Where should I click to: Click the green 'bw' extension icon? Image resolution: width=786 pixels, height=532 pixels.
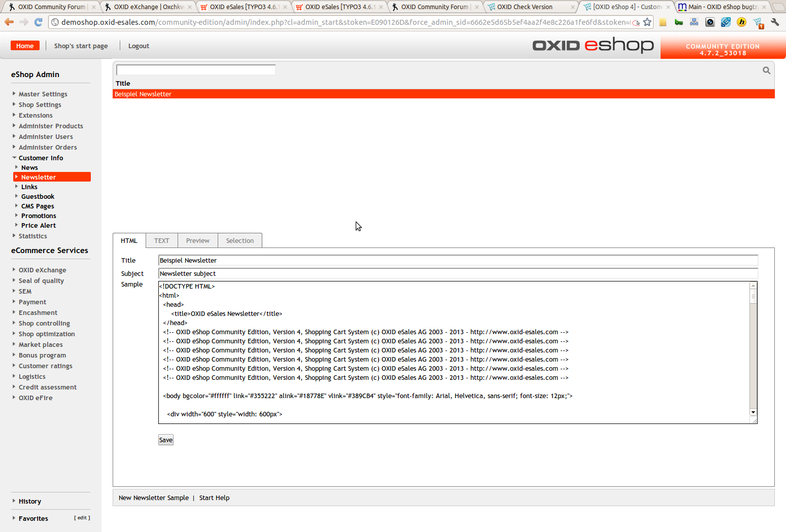[678, 22]
